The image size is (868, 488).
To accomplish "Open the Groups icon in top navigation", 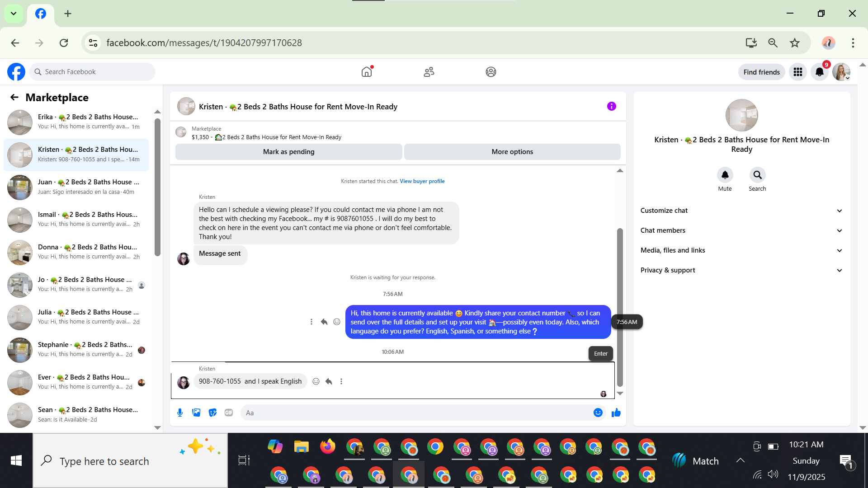I will coord(491,72).
